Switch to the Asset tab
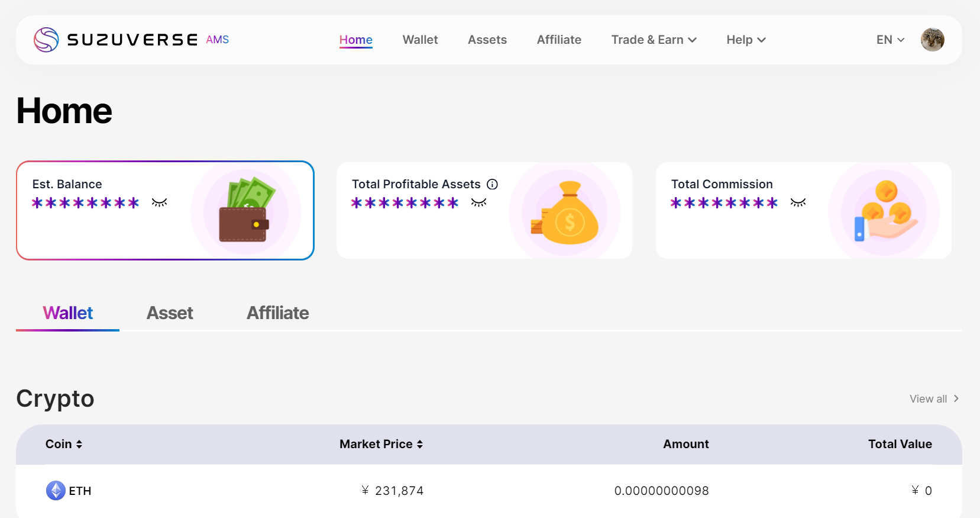This screenshot has width=980, height=518. tap(170, 313)
